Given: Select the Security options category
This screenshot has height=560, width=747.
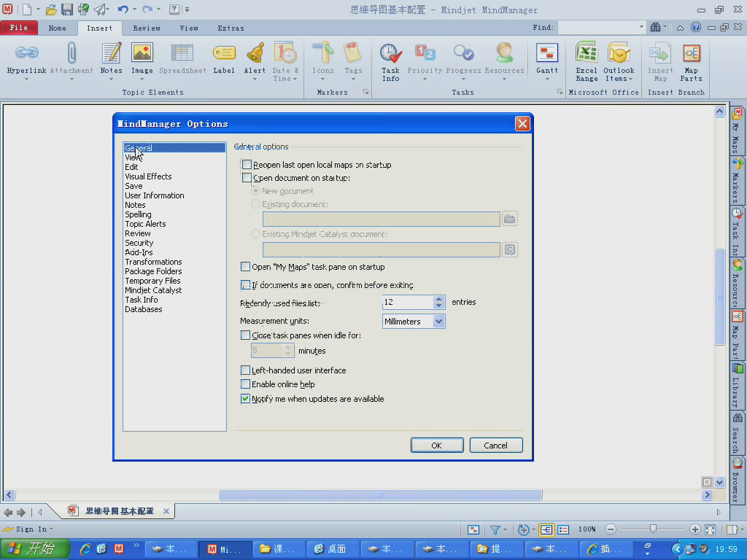Looking at the screenshot, I should click(x=139, y=243).
